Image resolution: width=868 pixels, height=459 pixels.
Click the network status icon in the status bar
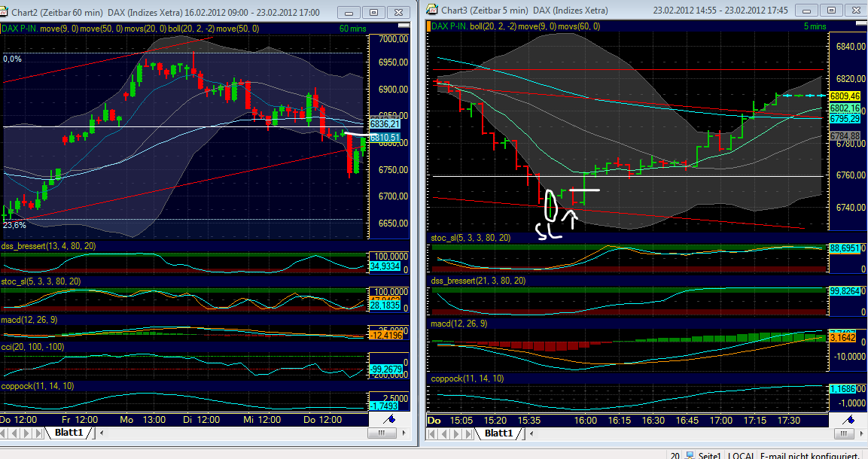tap(690, 455)
